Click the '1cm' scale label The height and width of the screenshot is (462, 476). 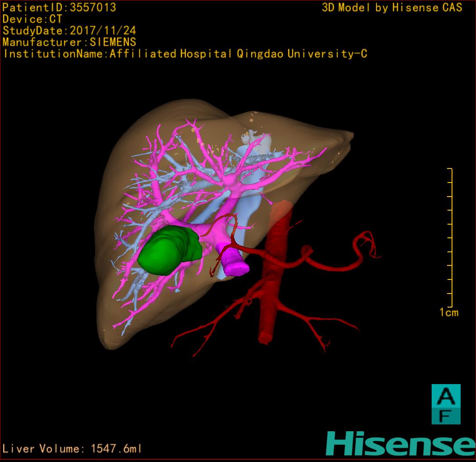(x=448, y=313)
